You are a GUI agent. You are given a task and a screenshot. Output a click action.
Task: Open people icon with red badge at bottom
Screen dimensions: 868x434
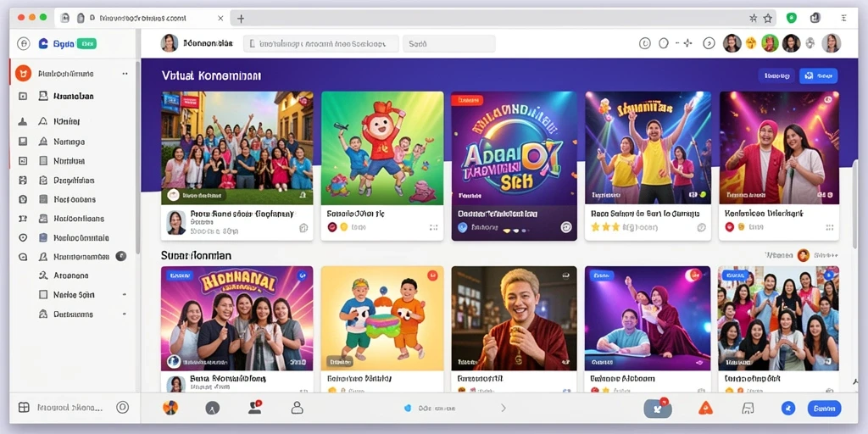tap(255, 408)
